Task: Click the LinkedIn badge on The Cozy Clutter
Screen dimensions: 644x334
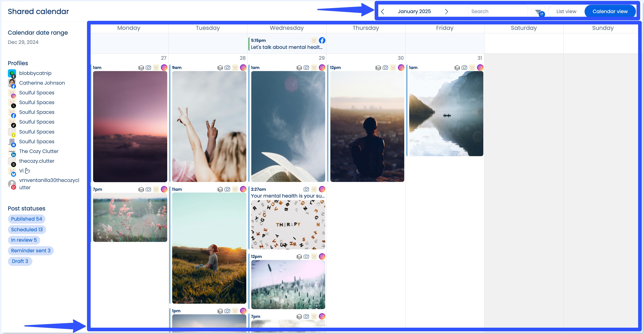Action: point(14,155)
